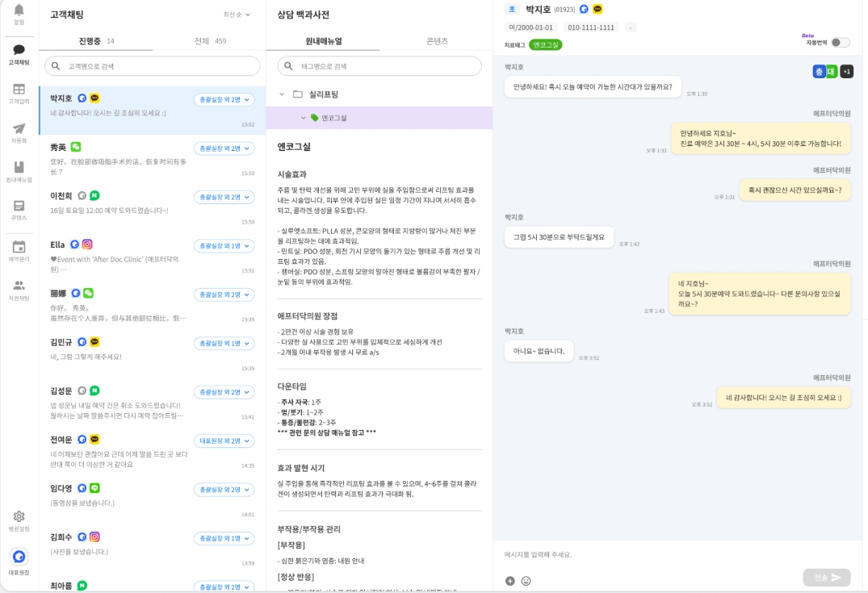Open the 콘텐츠 sidebar icon
868x593 pixels.
tap(19, 206)
